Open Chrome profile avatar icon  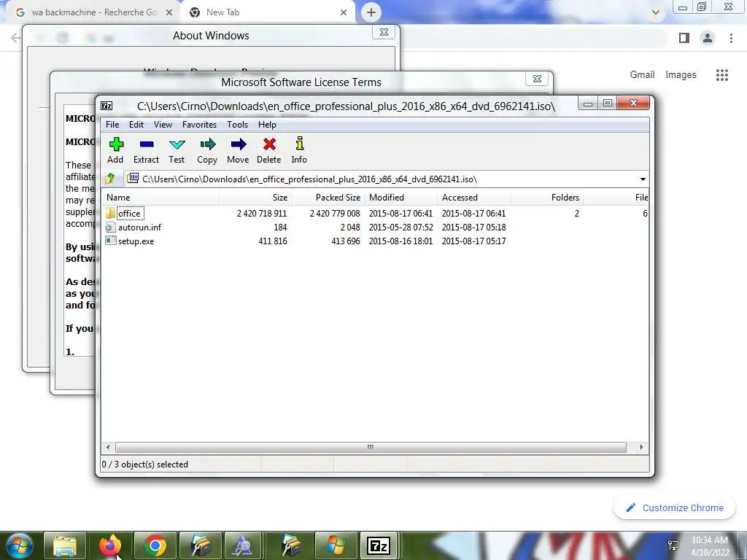pos(708,38)
